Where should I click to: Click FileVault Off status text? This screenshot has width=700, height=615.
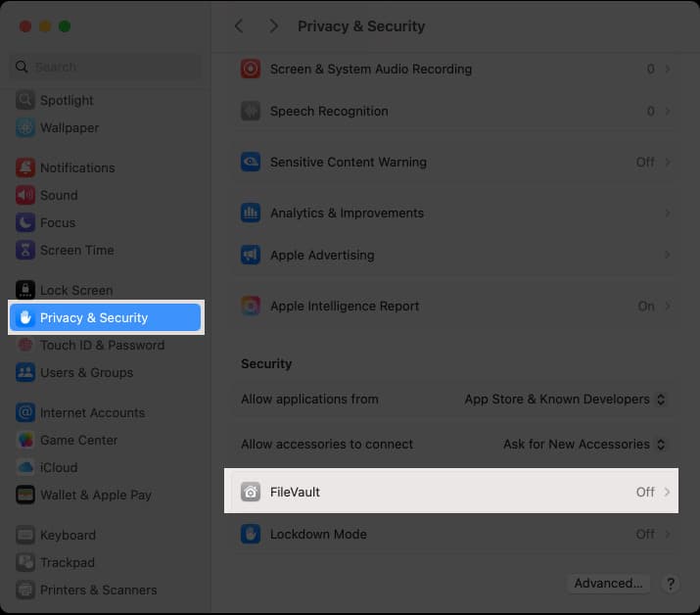(645, 492)
